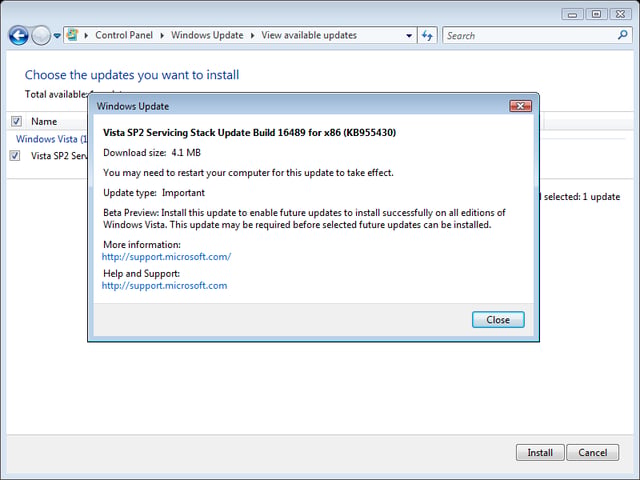Image resolution: width=640 pixels, height=480 pixels.
Task: Open the More information support link
Action: coord(167,257)
